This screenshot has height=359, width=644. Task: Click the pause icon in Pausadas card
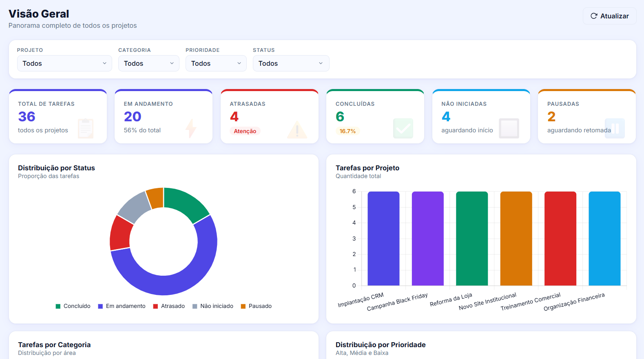[x=615, y=128]
